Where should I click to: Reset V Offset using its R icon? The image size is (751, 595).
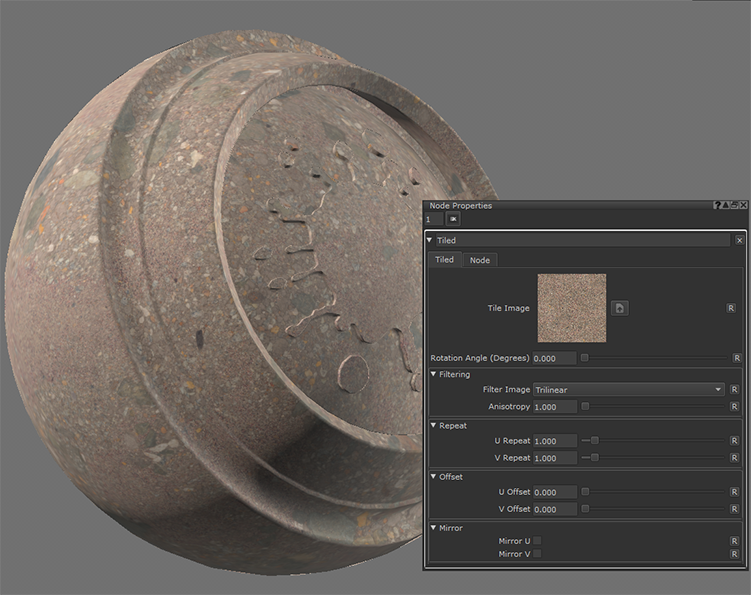click(734, 509)
